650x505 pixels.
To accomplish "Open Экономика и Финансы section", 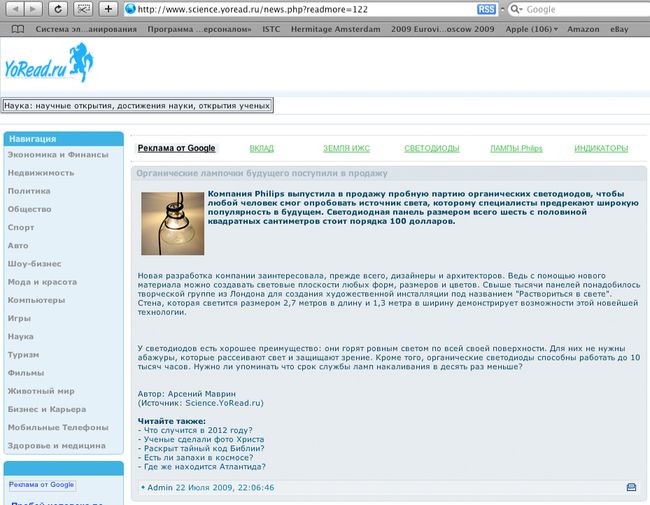I will [58, 155].
